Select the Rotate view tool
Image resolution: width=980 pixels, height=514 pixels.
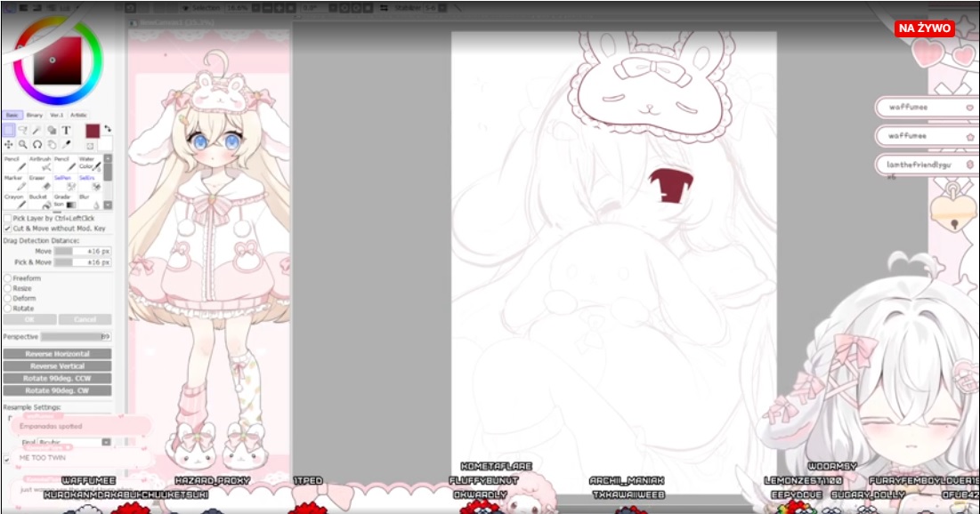pos(37,144)
